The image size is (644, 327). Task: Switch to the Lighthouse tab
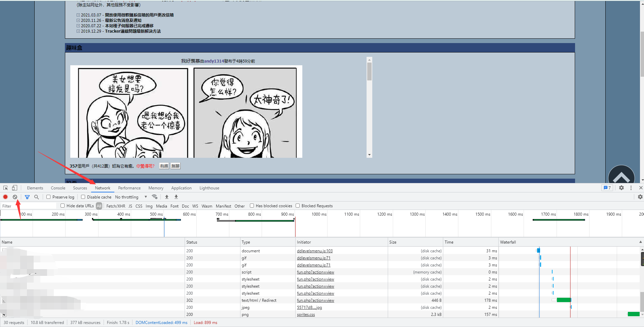[209, 188]
